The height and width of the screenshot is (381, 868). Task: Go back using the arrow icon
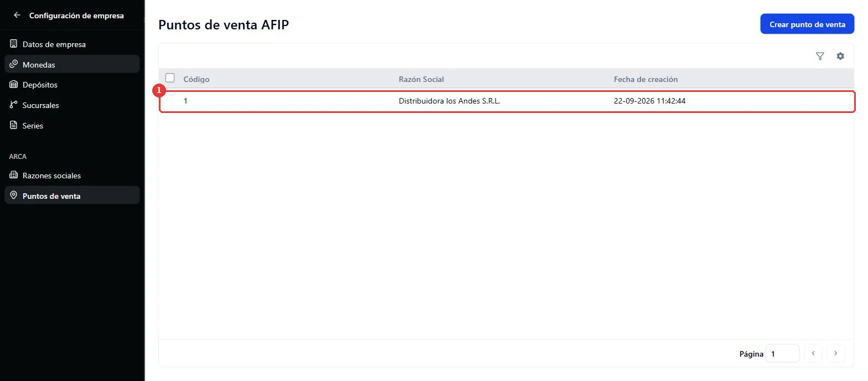pos(17,16)
